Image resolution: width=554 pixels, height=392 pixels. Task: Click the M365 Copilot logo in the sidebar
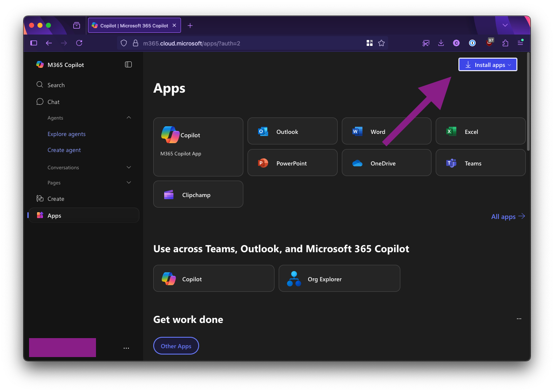(x=40, y=64)
